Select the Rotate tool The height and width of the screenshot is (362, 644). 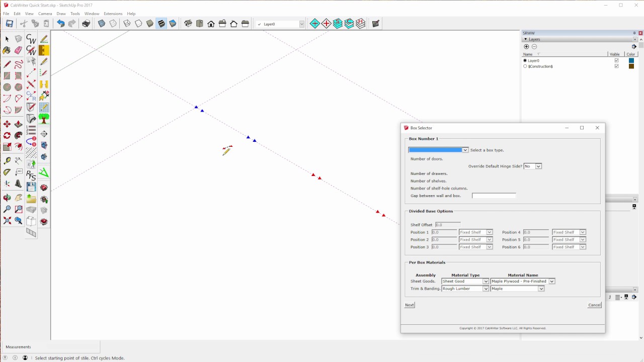(7, 135)
